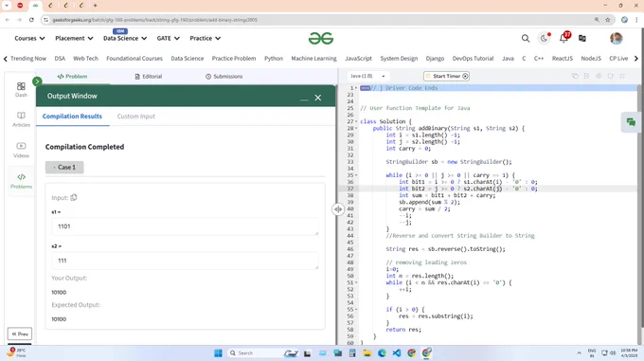
Task: Switch to the Submissions tab
Action: pyautogui.click(x=224, y=77)
